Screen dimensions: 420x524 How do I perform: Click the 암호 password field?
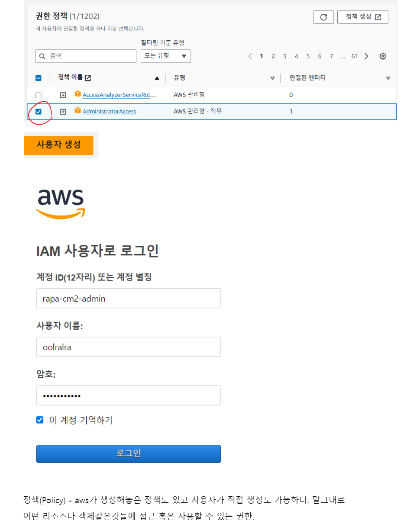(x=129, y=395)
